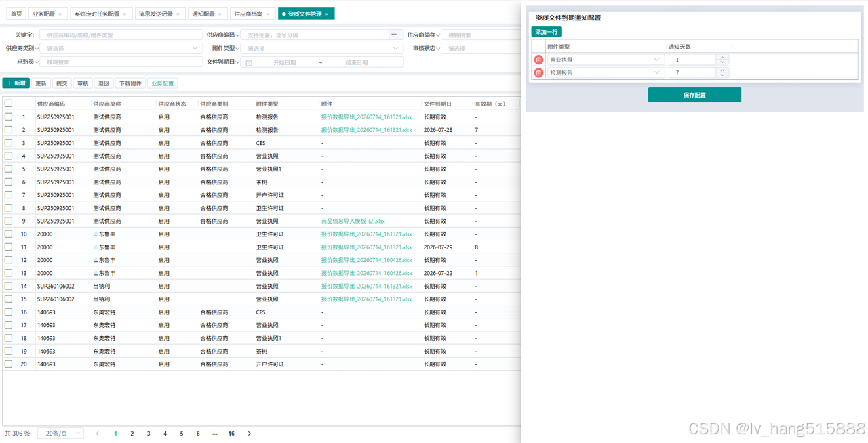Screen dimensions: 868x443
Task: Open the 附件类型 filter select dropdown
Action: pyautogui.click(x=321, y=48)
